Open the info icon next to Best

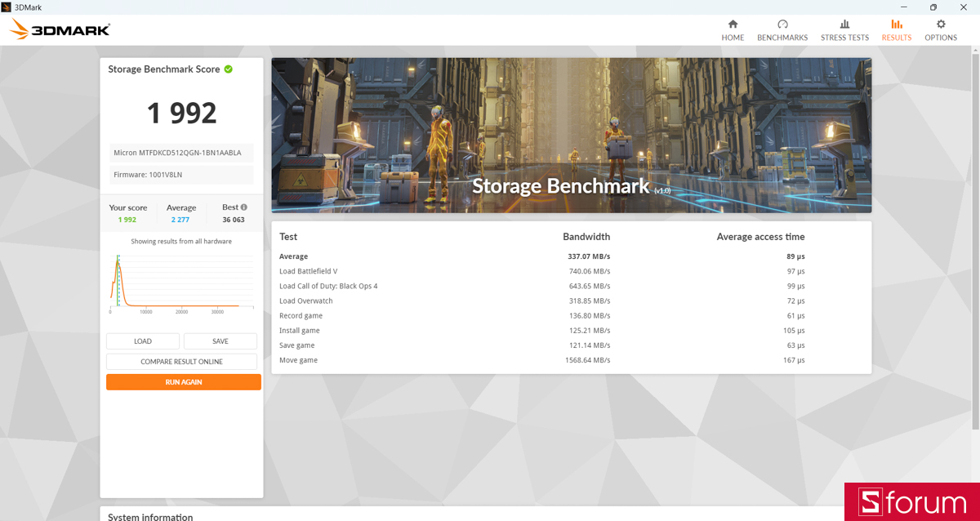244,207
